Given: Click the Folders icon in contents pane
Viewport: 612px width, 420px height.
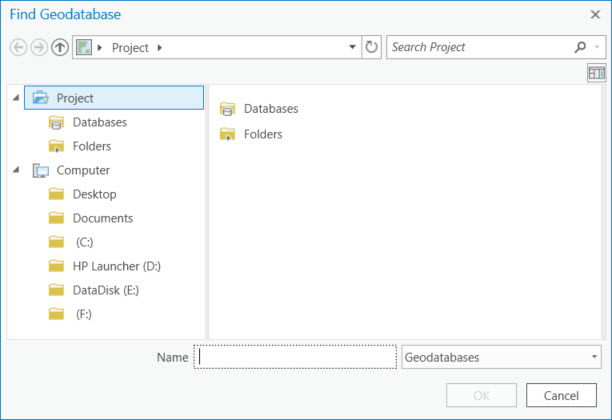Looking at the screenshot, I should [x=227, y=134].
